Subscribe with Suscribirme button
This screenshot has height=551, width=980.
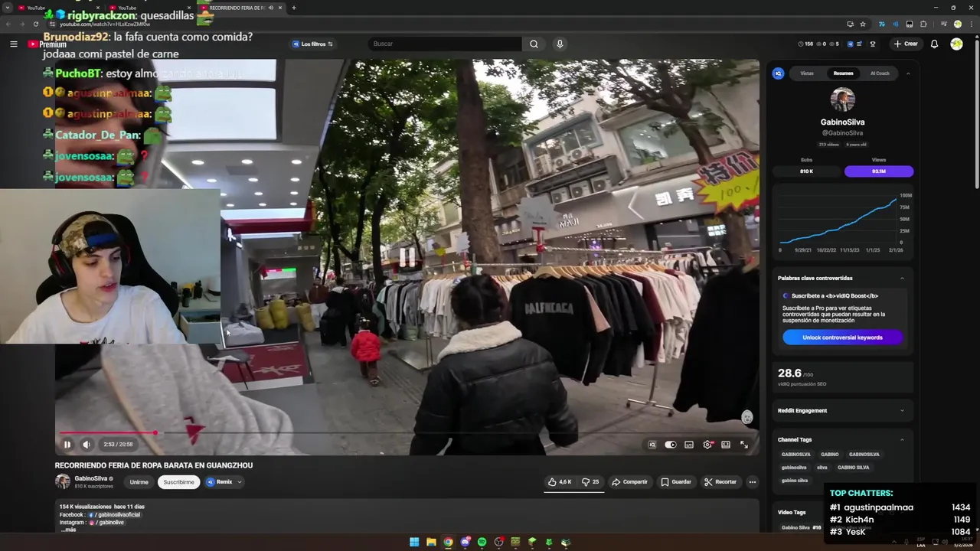[x=178, y=482]
